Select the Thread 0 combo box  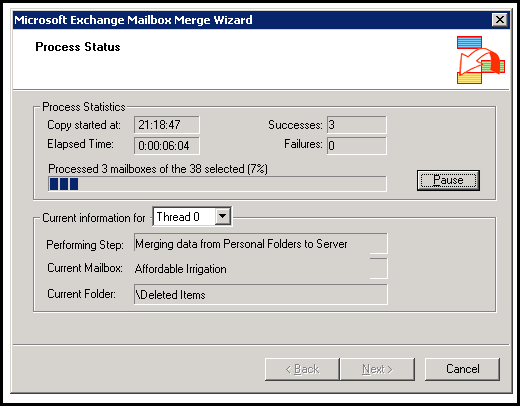192,217
